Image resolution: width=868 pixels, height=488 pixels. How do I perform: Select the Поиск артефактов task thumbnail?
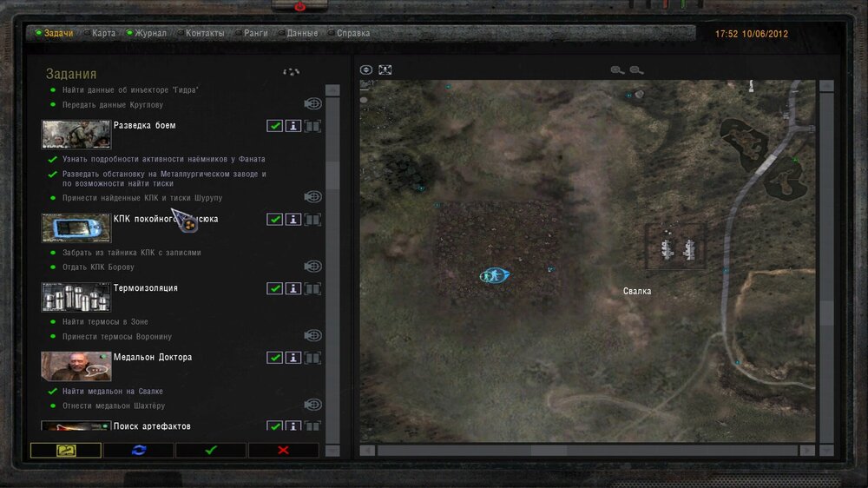pyautogui.click(x=76, y=426)
